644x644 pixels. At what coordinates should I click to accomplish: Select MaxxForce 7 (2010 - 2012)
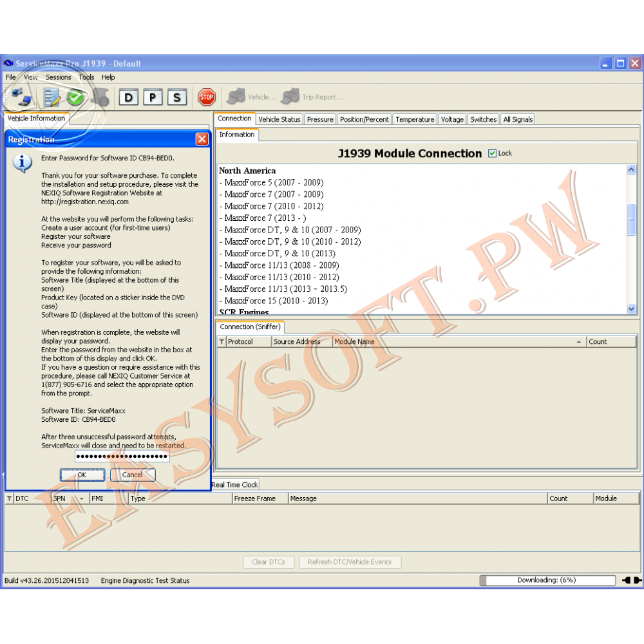click(x=272, y=206)
